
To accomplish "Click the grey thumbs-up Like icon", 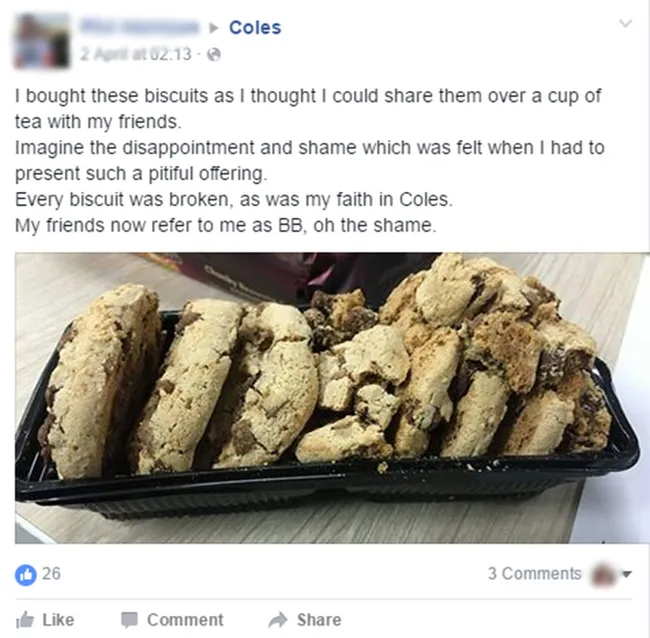I will (25, 620).
